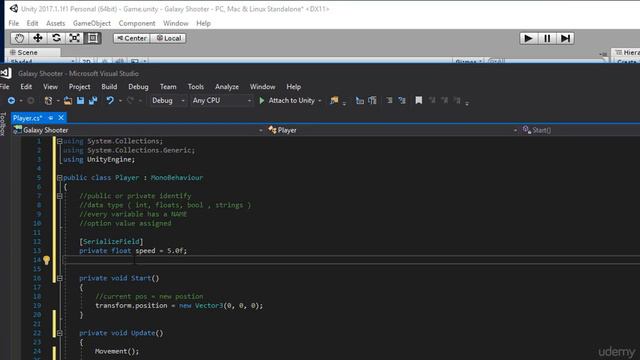Open Unity's Edit menu
The image size is (640, 360).
(x=32, y=23)
